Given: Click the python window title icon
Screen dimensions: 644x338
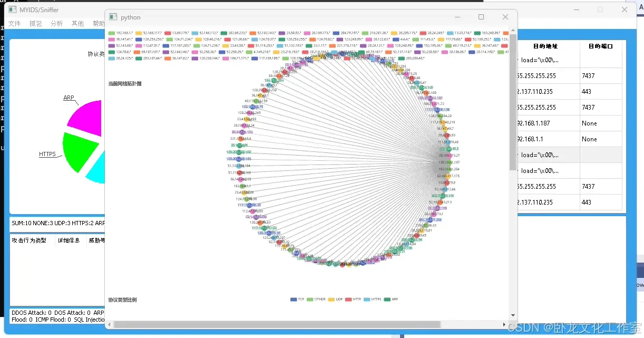Looking at the screenshot, I should 113,17.
